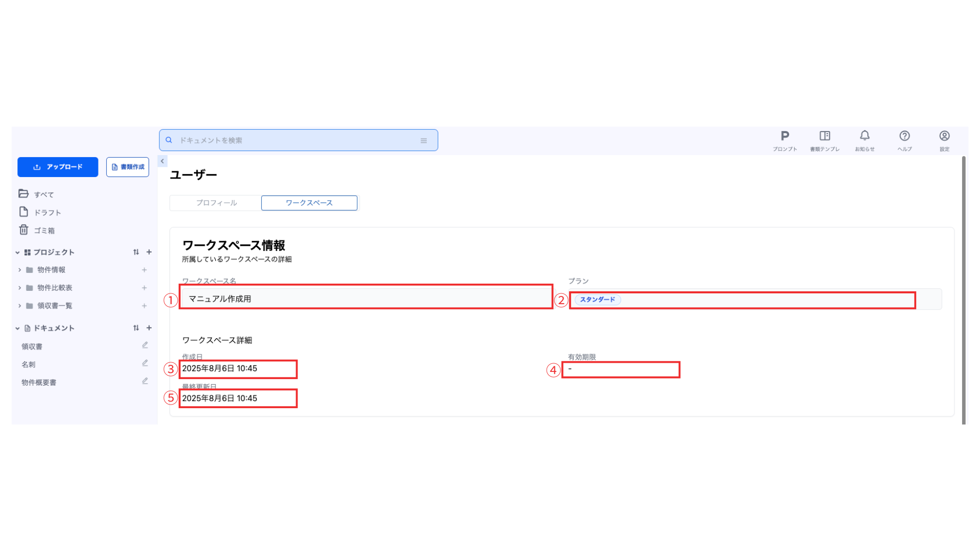Click the search filter options icon
980x551 pixels.
pos(423,141)
